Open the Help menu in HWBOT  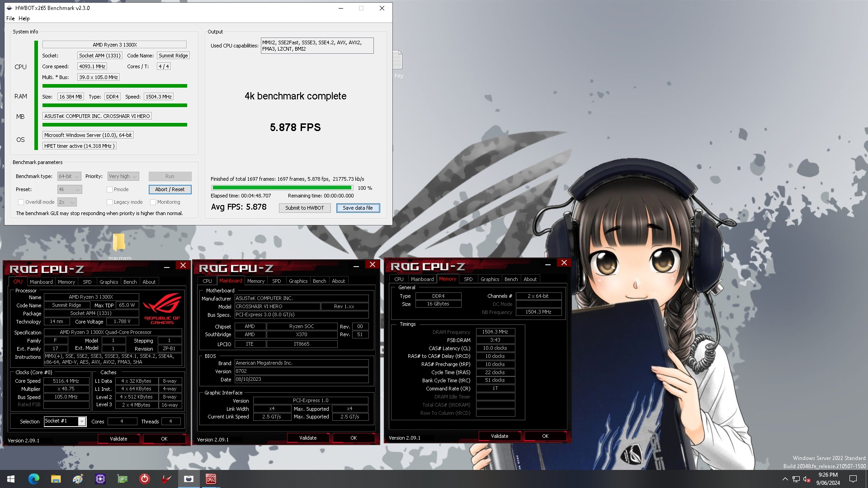tap(24, 19)
